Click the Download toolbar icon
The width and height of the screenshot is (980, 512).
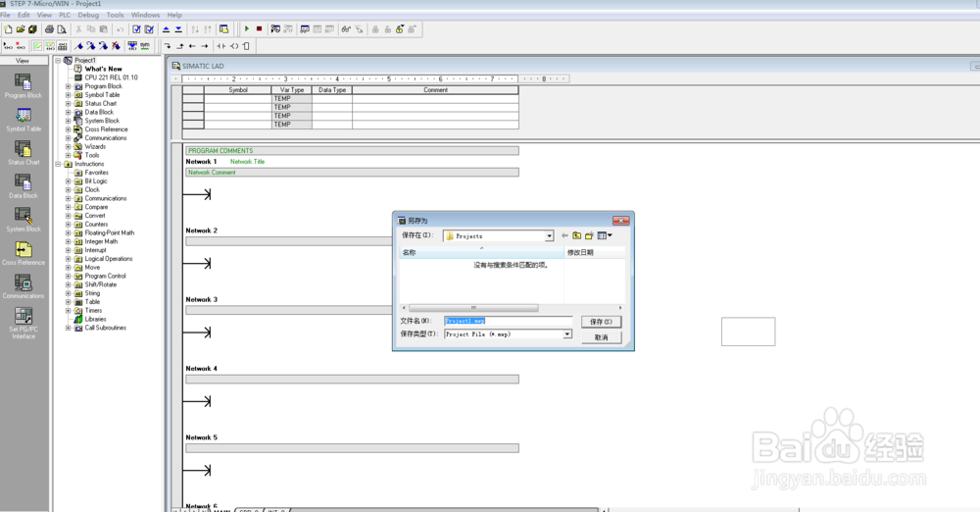178,29
